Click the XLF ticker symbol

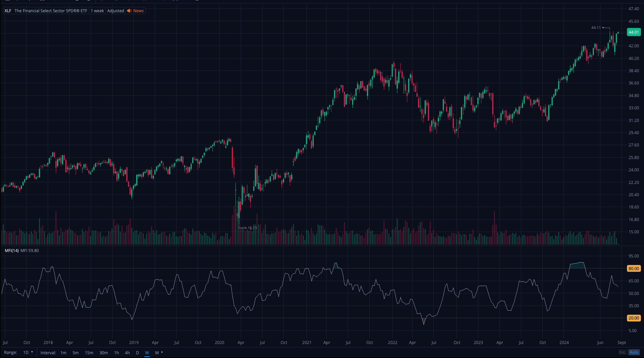pyautogui.click(x=8, y=11)
